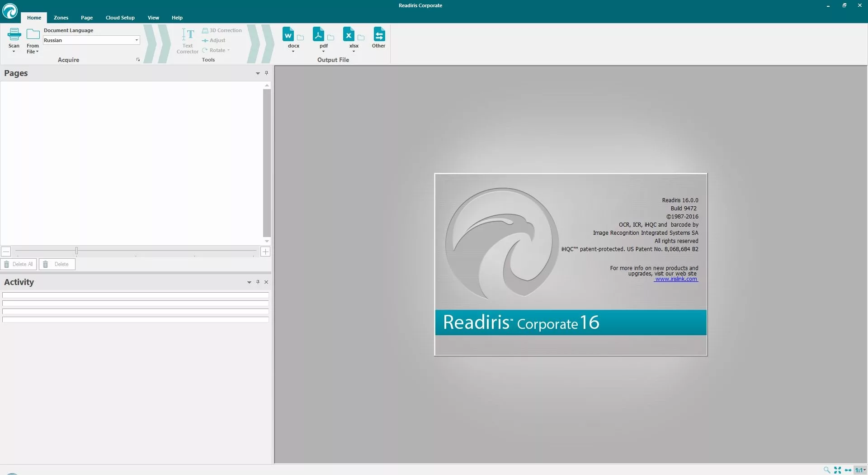
Task: Toggle the Activity panel pin
Action: [258, 282]
